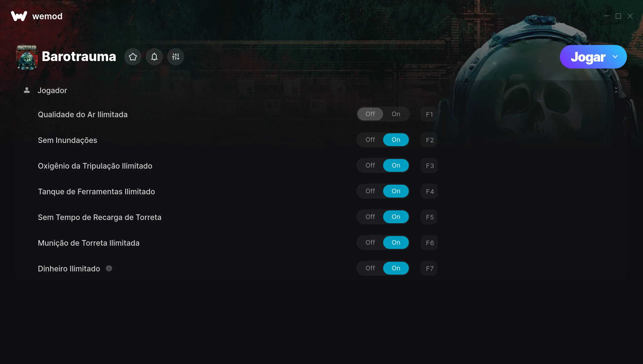This screenshot has width=643, height=364.
Task: Open the sliders settings icon
Action: coord(176,57)
